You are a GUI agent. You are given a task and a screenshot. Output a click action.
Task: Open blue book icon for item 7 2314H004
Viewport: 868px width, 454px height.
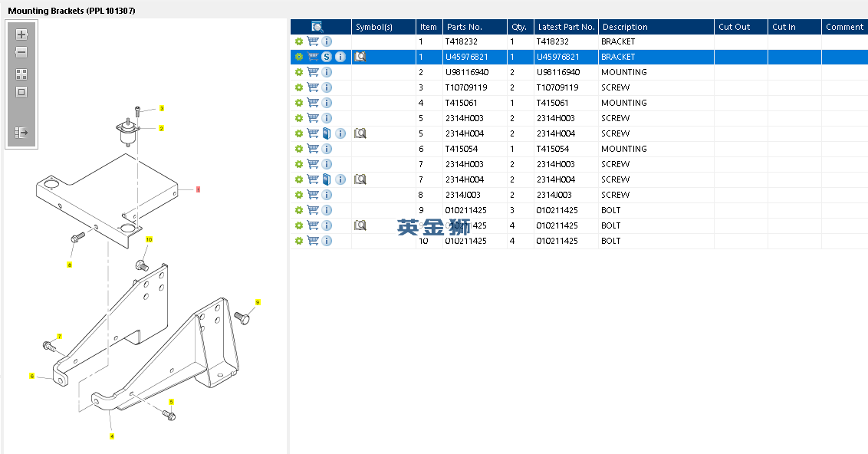tap(327, 179)
